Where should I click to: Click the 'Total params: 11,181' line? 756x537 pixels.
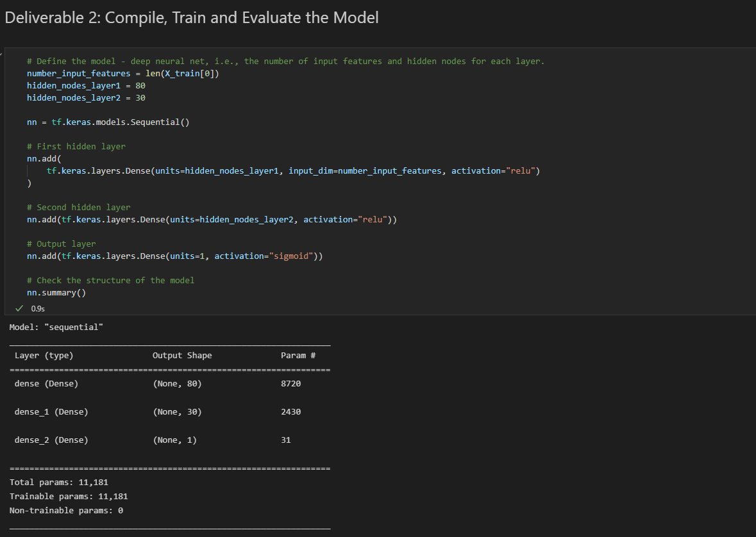pyautogui.click(x=59, y=482)
